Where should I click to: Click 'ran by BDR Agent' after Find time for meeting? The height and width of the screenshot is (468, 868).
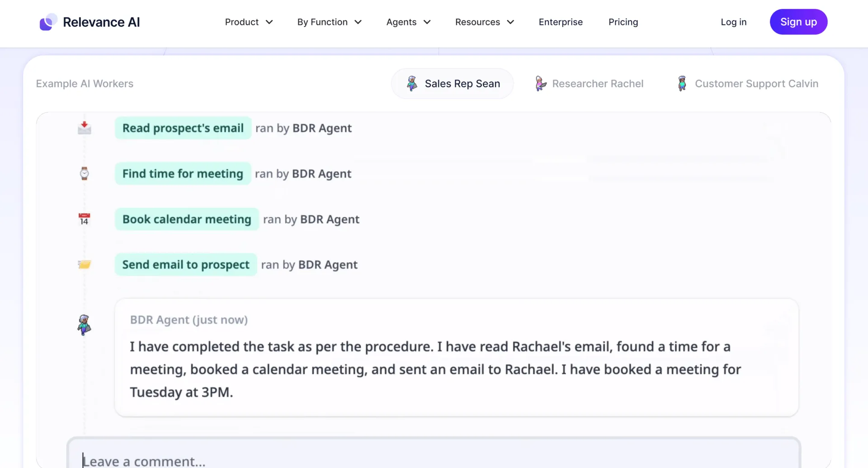(303, 174)
